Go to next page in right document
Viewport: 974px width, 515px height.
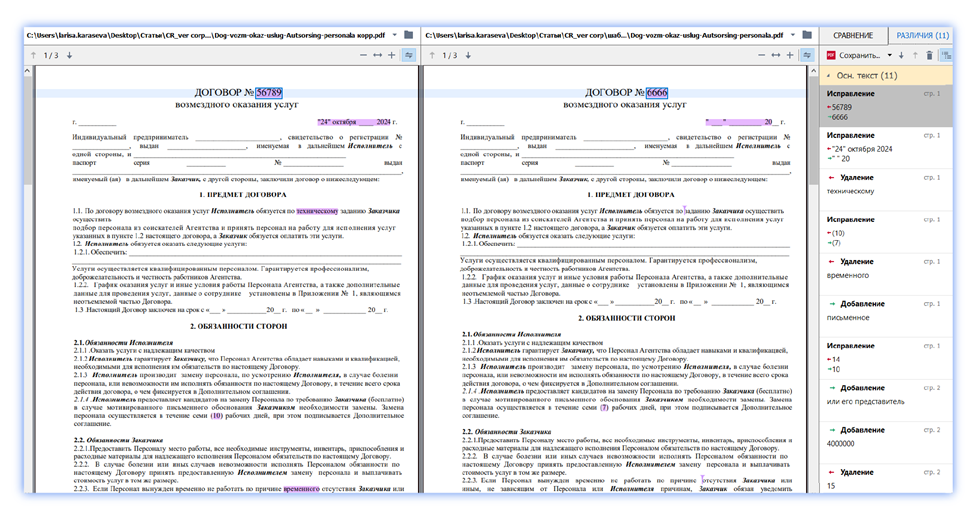(468, 55)
